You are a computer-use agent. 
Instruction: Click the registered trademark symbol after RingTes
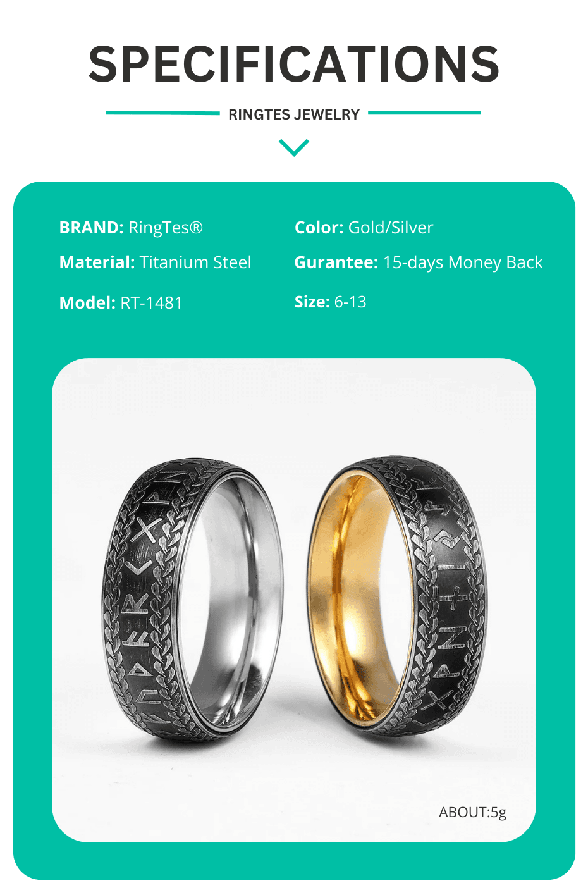(x=196, y=227)
